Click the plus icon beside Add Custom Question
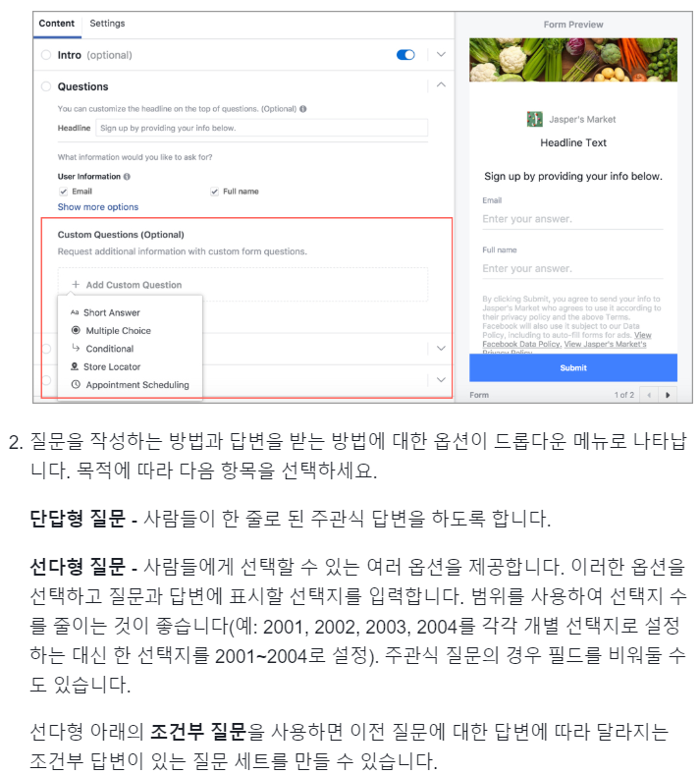This screenshot has height=775, width=700. click(76, 284)
